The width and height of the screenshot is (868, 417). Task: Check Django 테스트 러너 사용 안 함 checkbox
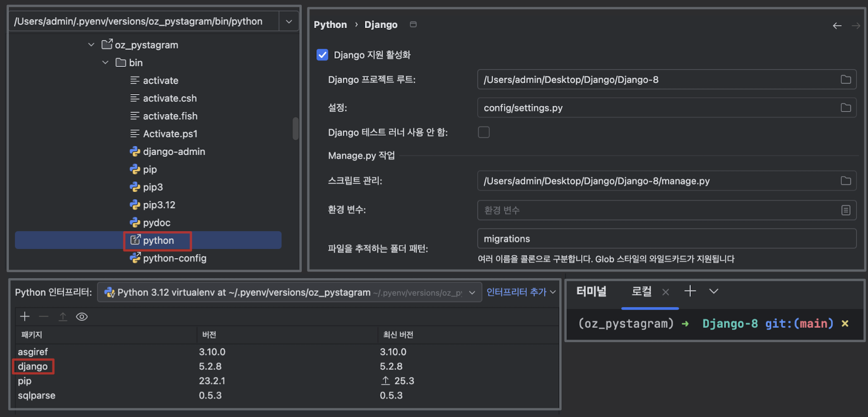(484, 132)
